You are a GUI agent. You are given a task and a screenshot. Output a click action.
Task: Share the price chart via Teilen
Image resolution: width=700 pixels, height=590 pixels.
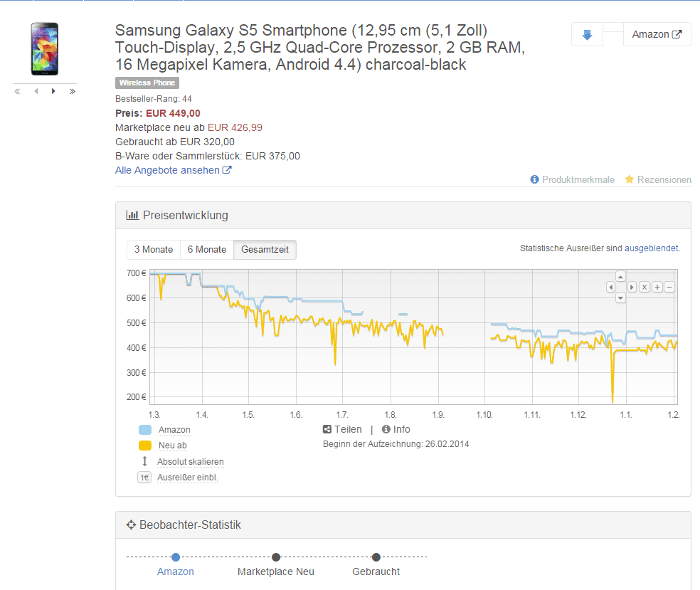[x=342, y=429]
